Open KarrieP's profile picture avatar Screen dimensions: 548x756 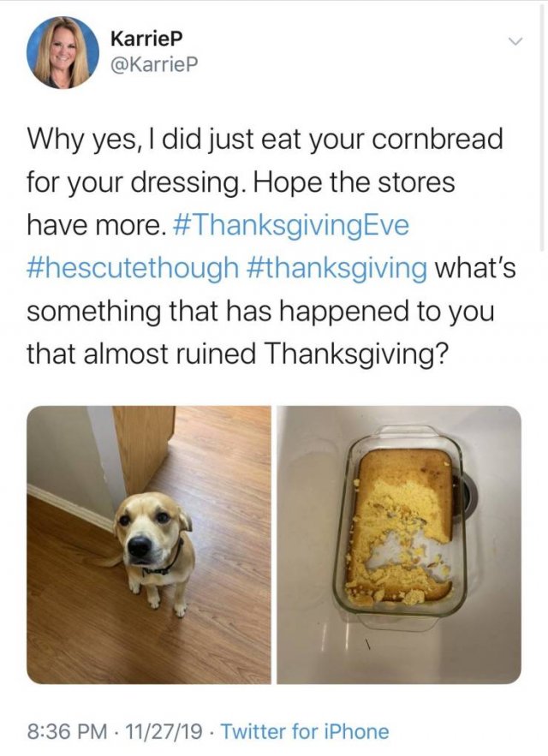pos(63,52)
